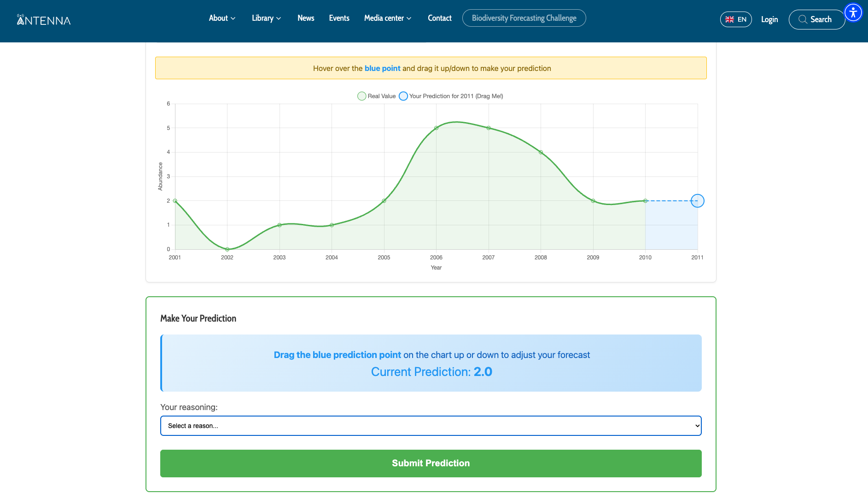Open the Biodiversity Forecasting Challenge page
This screenshot has width=868, height=493.
(x=524, y=18)
